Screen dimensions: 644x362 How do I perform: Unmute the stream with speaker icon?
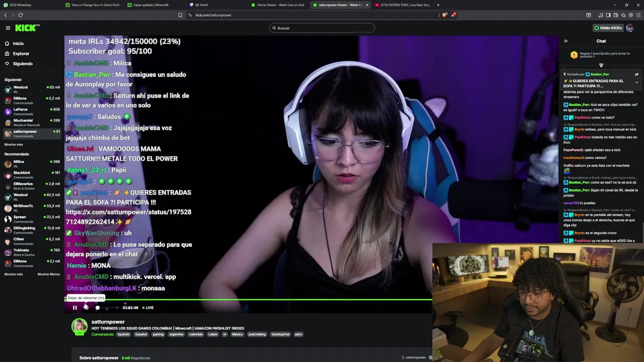pos(86,308)
